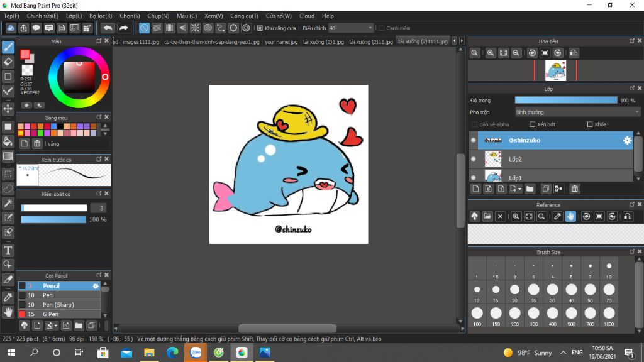Image resolution: width=644 pixels, height=362 pixels.
Task: Hide the Lớp2 layer
Action: pos(473,159)
